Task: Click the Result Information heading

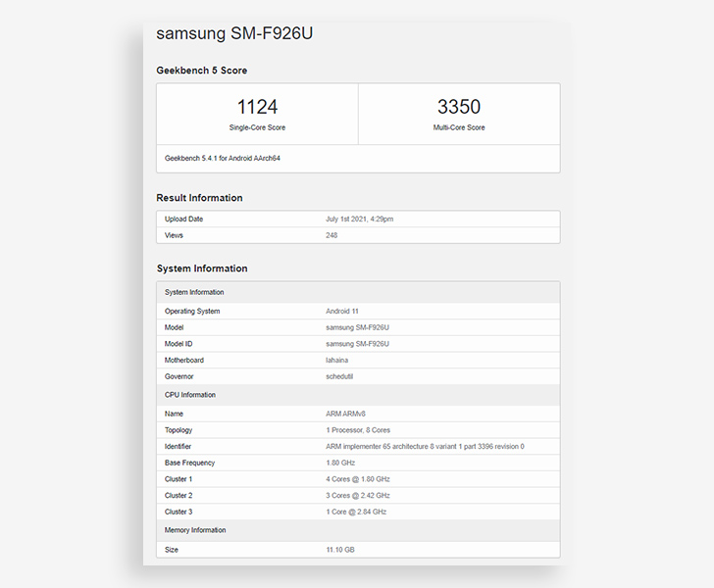Action: [199, 198]
